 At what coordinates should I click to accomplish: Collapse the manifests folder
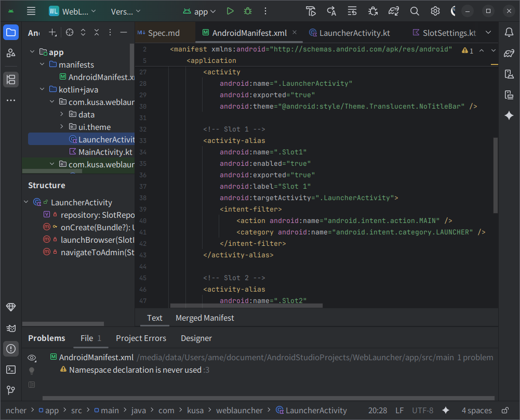pos(42,64)
